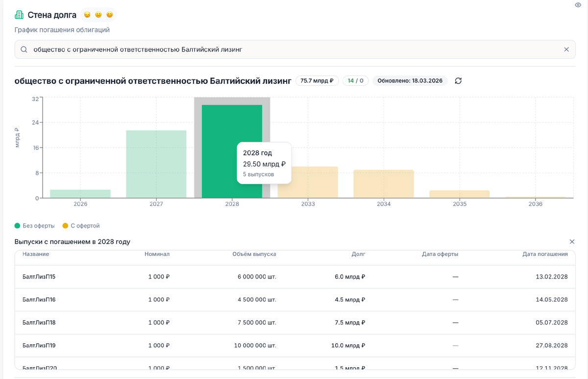Click maturity date 05.07.2028
The width and height of the screenshot is (588, 379).
click(552, 323)
